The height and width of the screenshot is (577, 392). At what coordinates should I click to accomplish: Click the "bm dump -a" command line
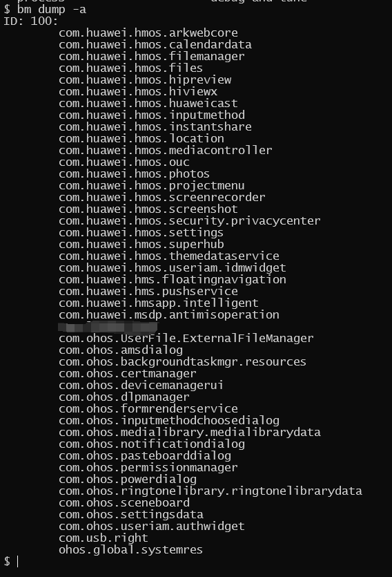[52, 9]
